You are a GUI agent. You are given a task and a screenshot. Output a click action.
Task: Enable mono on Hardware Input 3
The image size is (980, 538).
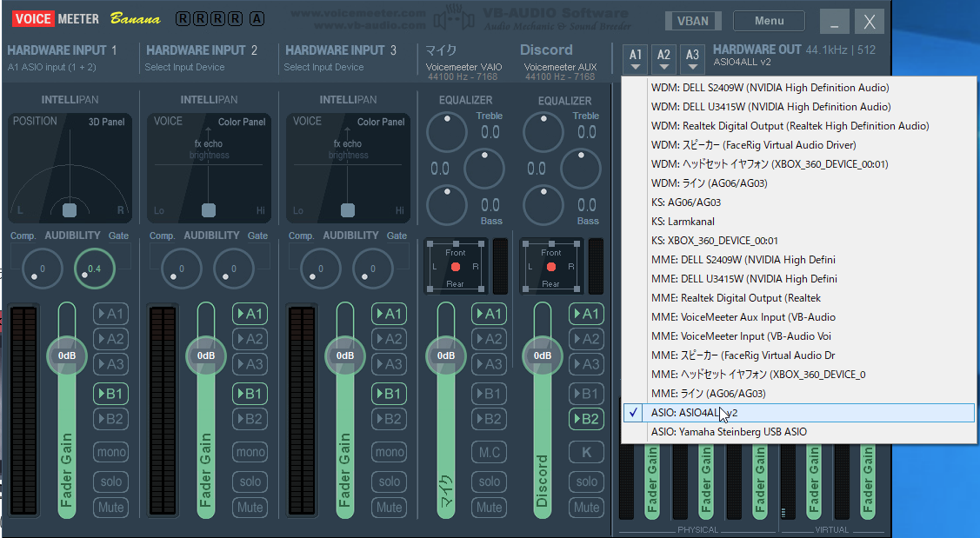(x=389, y=452)
